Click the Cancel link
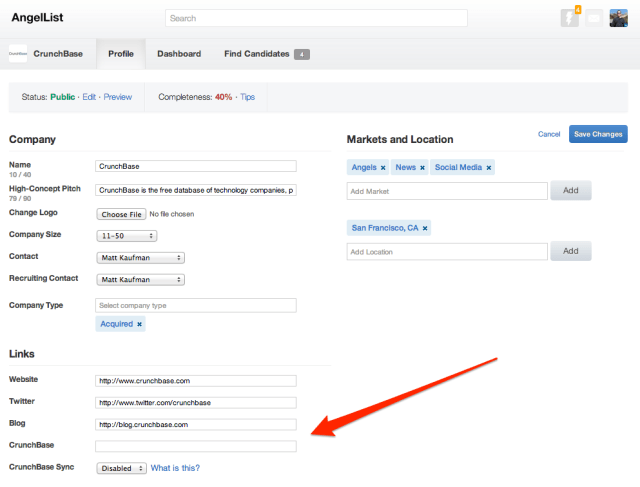The height and width of the screenshot is (487, 640). pos(549,134)
